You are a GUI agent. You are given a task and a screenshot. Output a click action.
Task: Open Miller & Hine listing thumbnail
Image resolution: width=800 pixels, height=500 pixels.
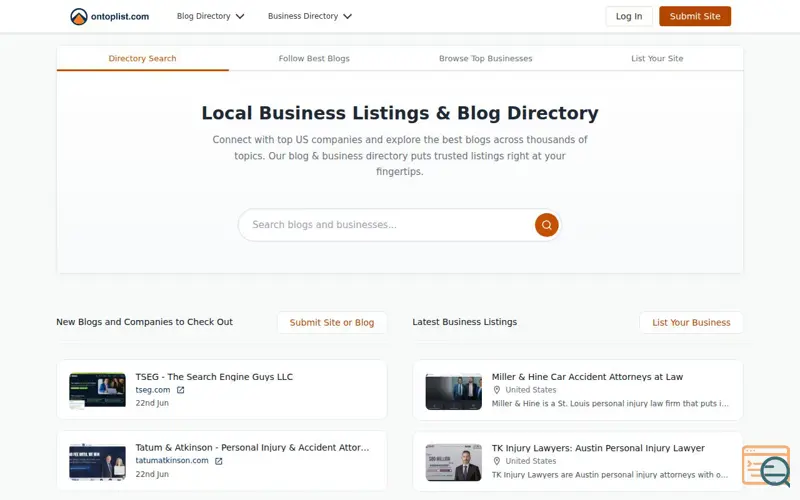click(x=454, y=391)
